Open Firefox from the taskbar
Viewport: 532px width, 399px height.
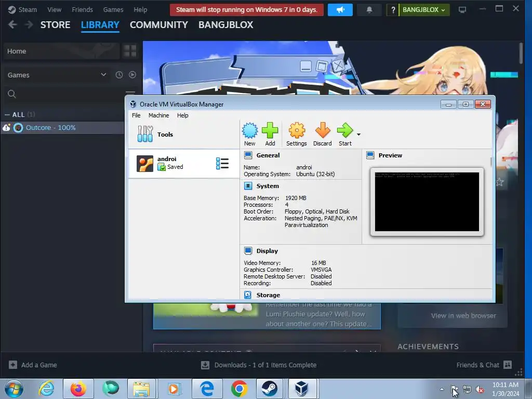[78, 389]
